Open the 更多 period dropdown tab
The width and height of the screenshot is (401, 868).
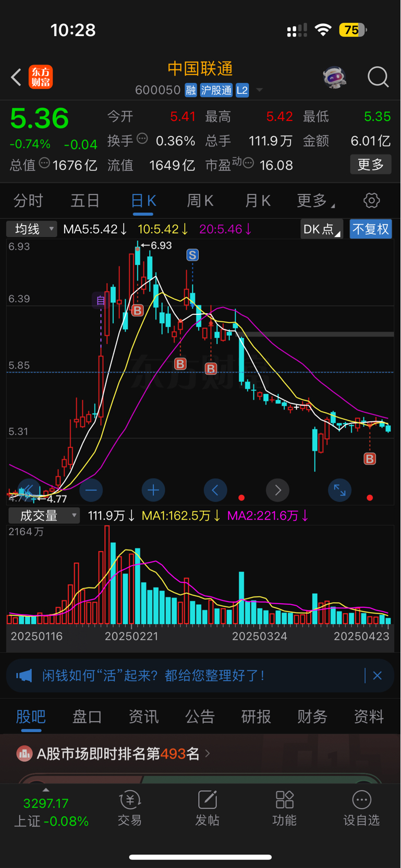click(315, 201)
